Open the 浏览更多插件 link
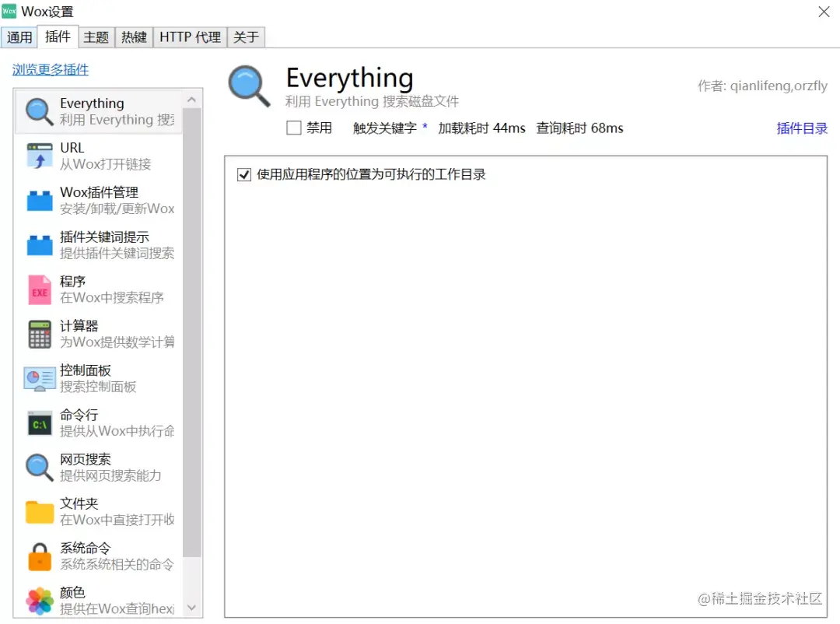Viewport: 840px width, 624px height. [50, 68]
